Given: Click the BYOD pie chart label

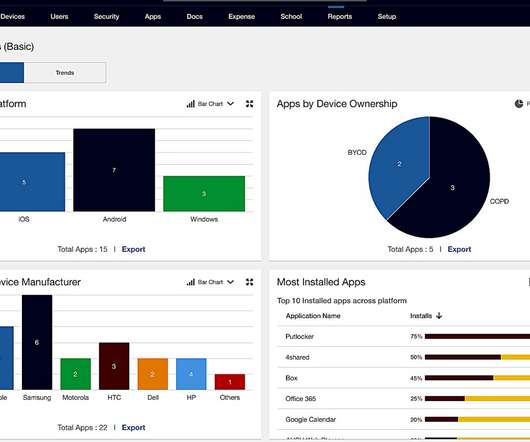Looking at the screenshot, I should click(x=357, y=152).
